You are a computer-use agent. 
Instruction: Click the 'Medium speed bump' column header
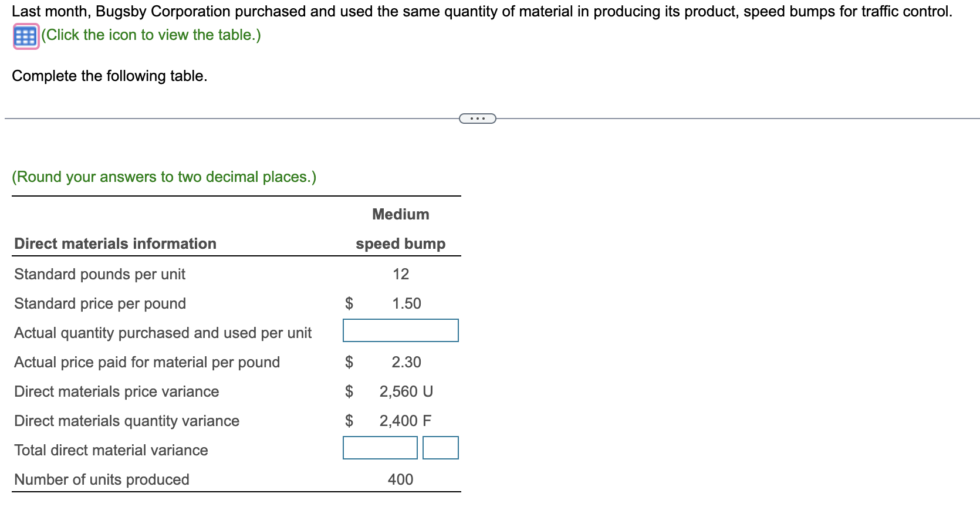pos(400,229)
